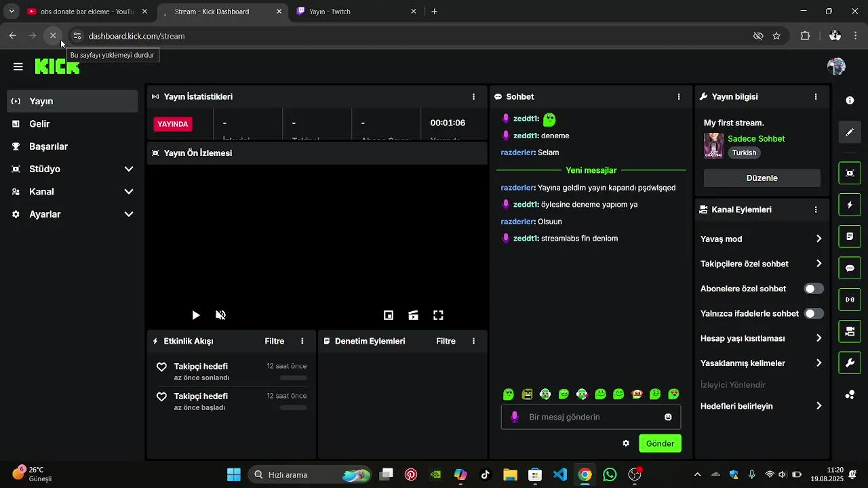Click the bubbles icon at sidebar bottom
The image size is (868, 488).
(850, 395)
